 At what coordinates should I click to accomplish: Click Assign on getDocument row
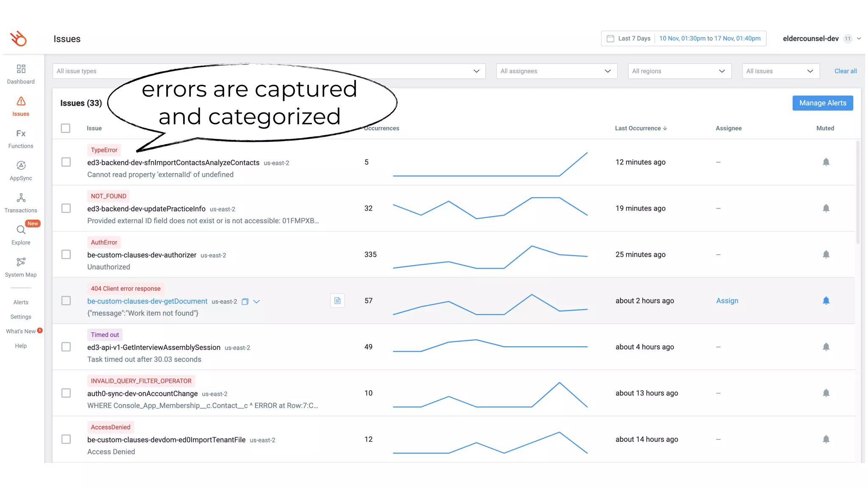tap(727, 301)
